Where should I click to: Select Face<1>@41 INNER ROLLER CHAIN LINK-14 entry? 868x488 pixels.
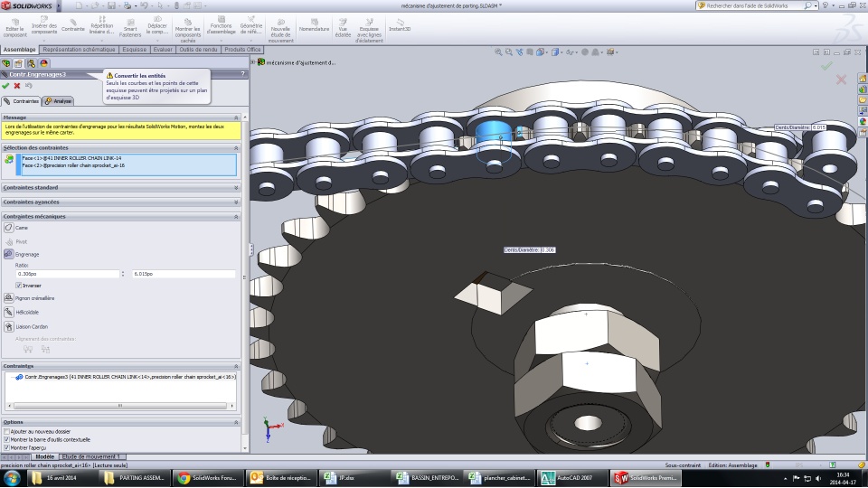coord(72,158)
